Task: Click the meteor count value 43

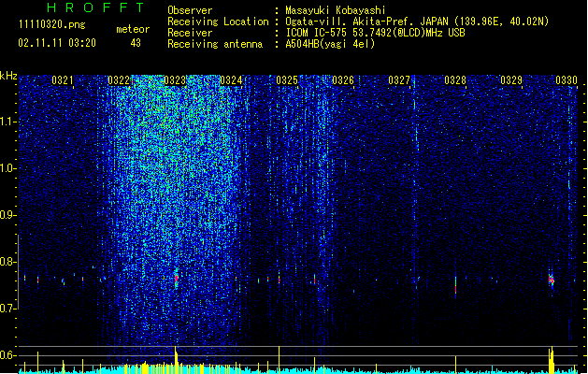Action: point(136,43)
